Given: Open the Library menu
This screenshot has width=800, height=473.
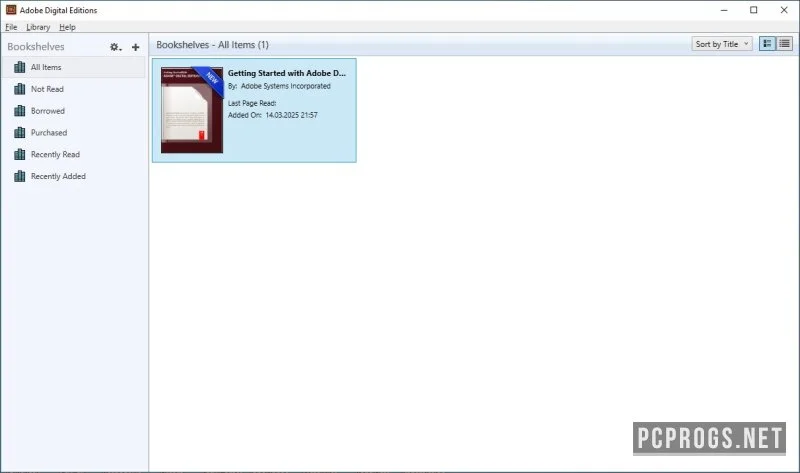Looking at the screenshot, I should [x=38, y=27].
